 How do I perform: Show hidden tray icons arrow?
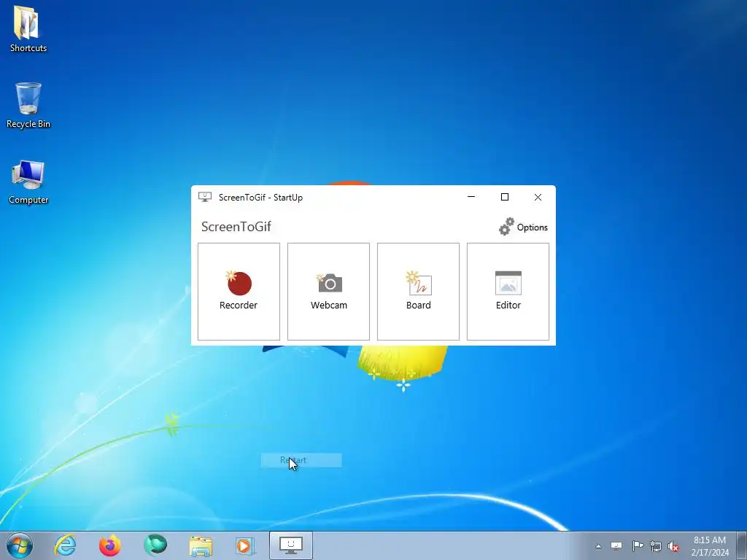point(598,546)
